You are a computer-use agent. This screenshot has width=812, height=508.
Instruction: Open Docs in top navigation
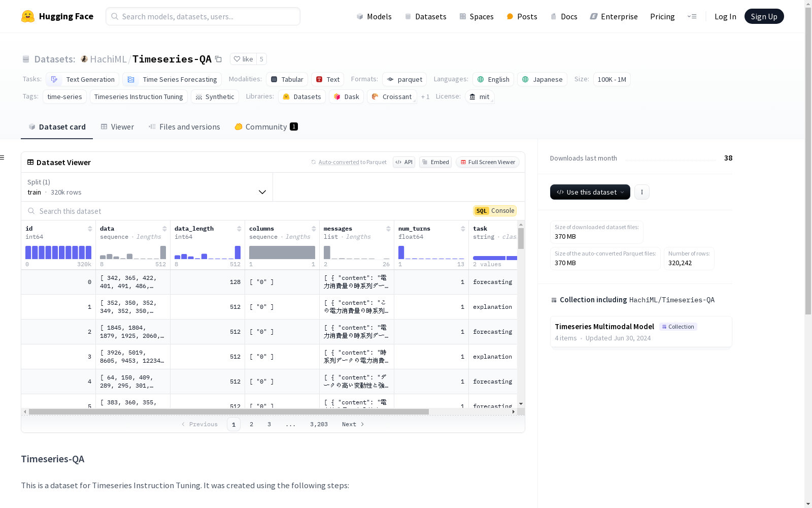564,16
